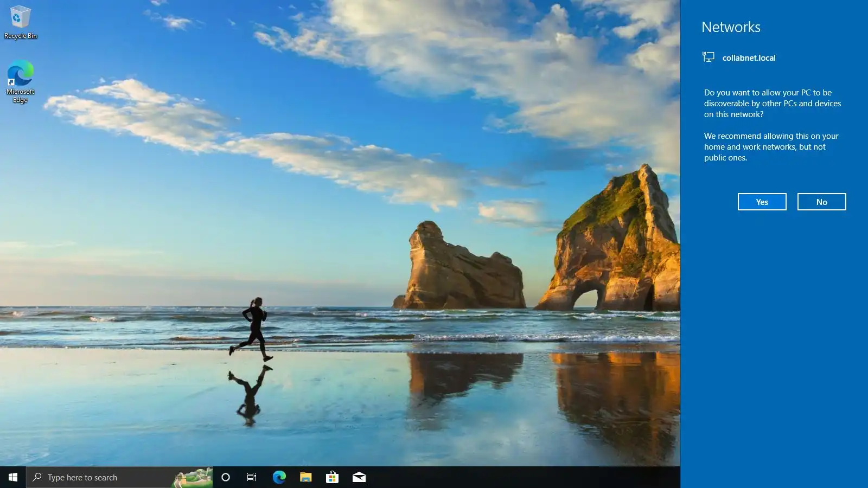Click the collabnet.local network icon
Image resolution: width=868 pixels, height=488 pixels.
click(x=709, y=57)
